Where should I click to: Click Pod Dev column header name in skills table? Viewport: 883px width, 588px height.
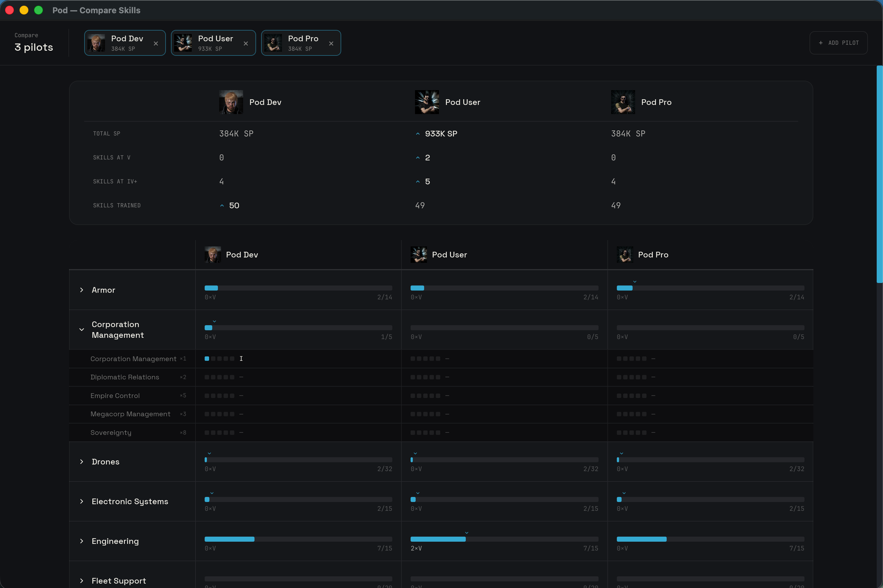(x=242, y=255)
